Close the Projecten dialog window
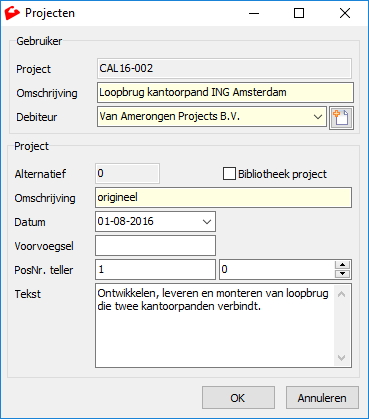 (345, 13)
